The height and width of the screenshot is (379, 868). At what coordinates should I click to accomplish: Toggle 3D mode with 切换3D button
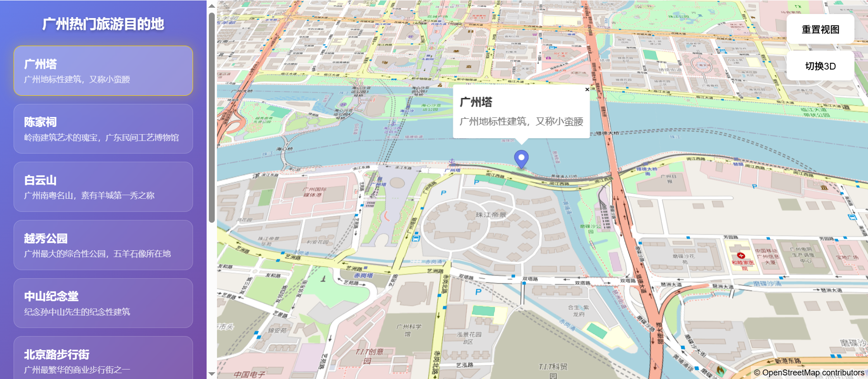820,66
